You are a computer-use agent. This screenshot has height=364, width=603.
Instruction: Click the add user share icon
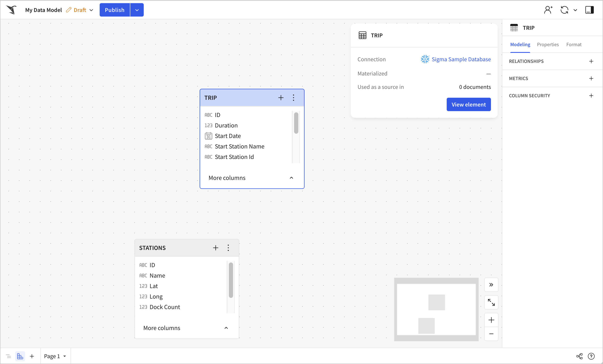[x=548, y=10]
